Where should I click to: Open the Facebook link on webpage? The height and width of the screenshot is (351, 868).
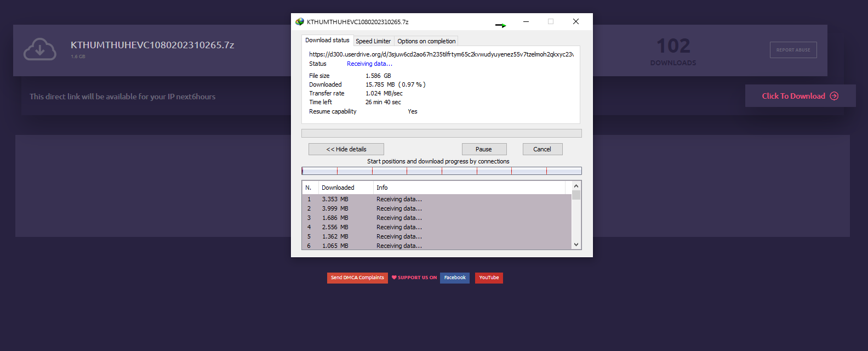(x=455, y=278)
